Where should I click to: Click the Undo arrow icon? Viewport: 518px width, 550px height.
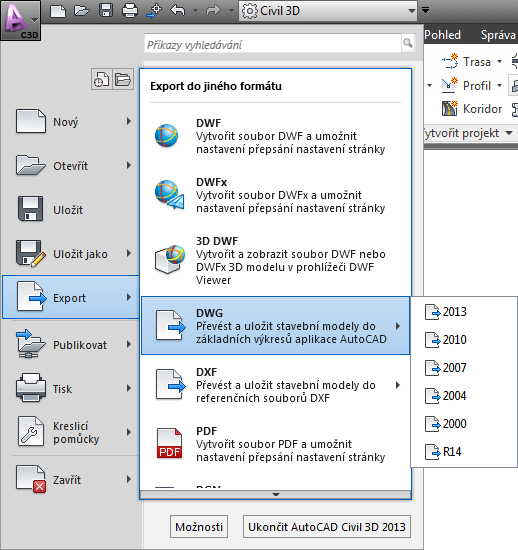[178, 11]
